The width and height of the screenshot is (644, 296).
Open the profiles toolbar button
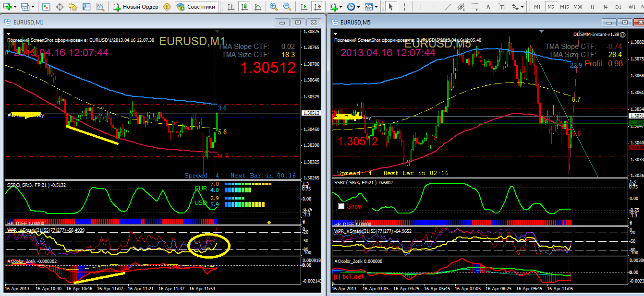coord(25,7)
